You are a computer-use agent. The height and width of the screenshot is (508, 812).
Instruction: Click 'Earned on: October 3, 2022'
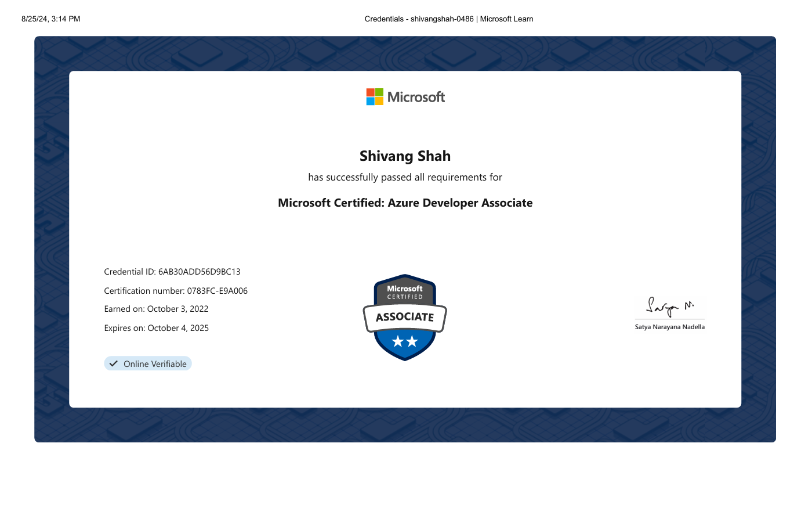click(x=156, y=309)
